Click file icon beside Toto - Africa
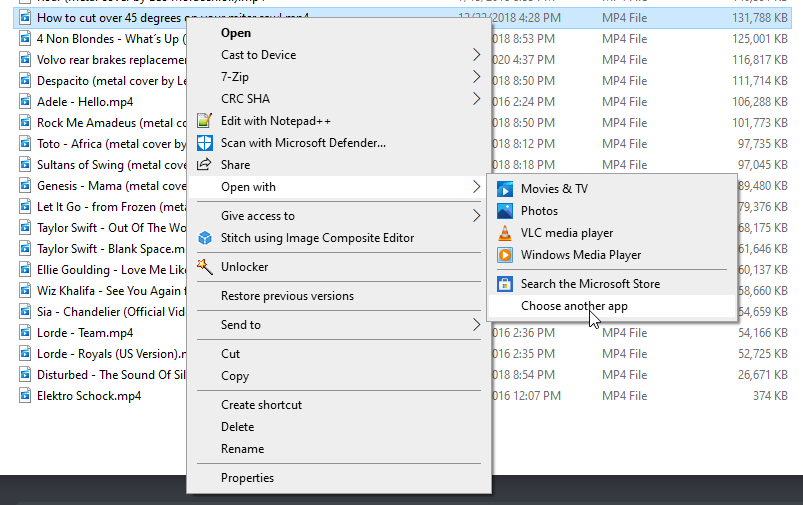This screenshot has height=505, width=803. 25,144
